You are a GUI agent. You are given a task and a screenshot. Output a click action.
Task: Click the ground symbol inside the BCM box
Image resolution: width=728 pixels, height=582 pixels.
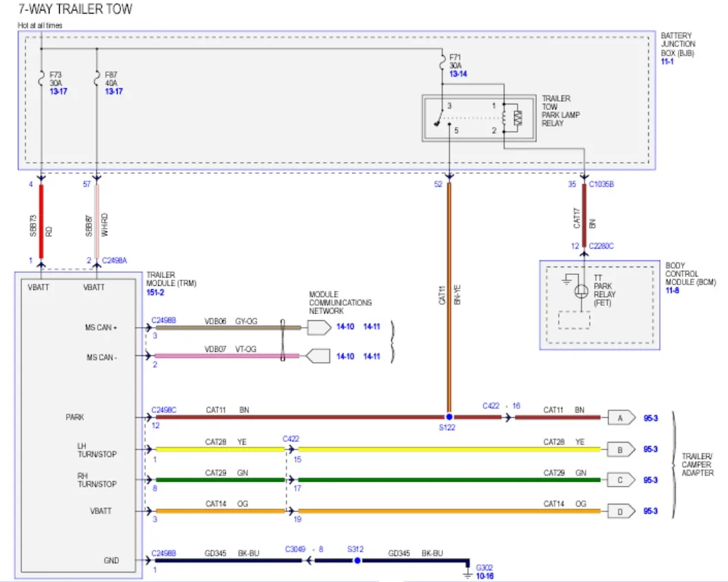566,280
